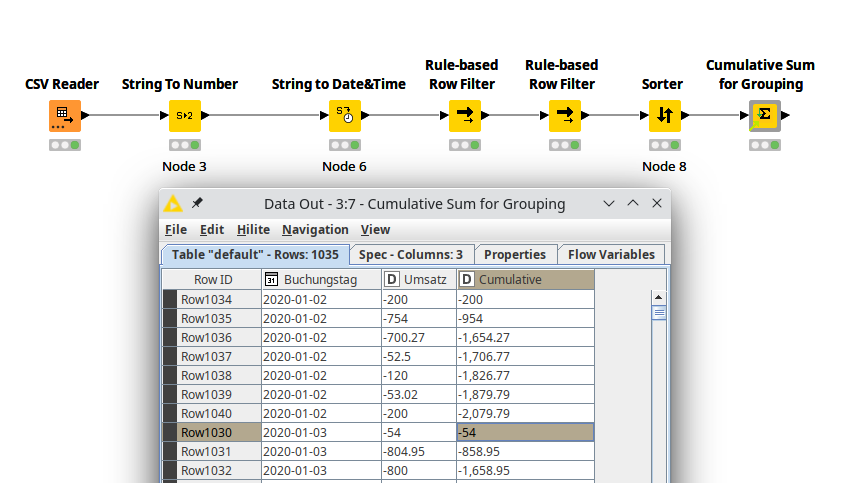Click the first Rule-based Row Filter node
Viewport: 853px width, 483px height.
click(x=464, y=115)
